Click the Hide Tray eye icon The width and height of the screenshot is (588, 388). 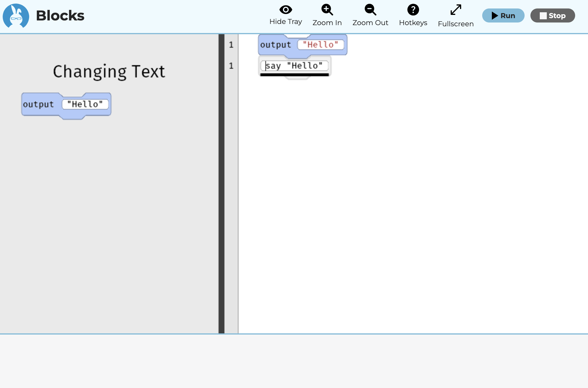pos(286,10)
